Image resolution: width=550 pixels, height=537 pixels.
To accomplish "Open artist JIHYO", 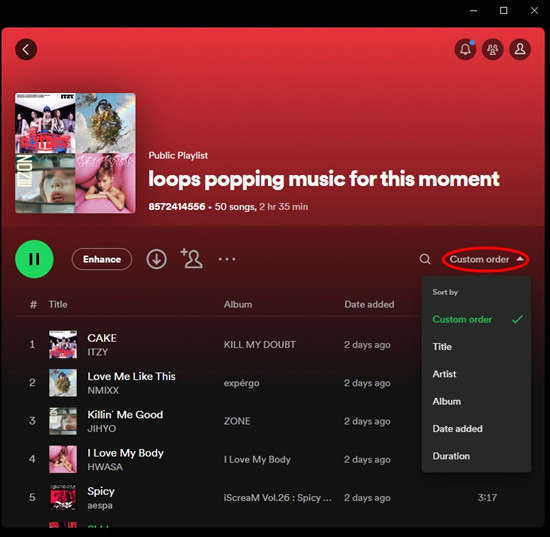I will point(102,429).
